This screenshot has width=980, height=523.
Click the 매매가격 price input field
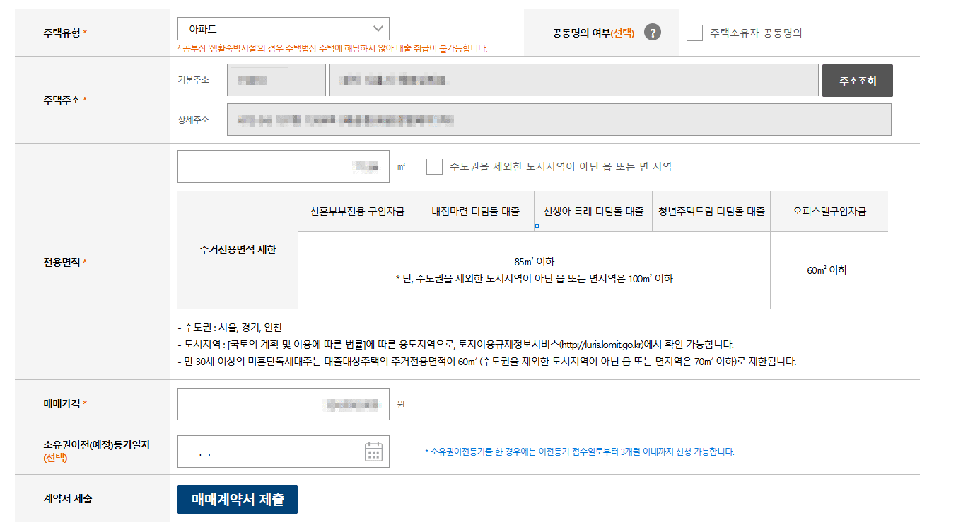click(283, 403)
